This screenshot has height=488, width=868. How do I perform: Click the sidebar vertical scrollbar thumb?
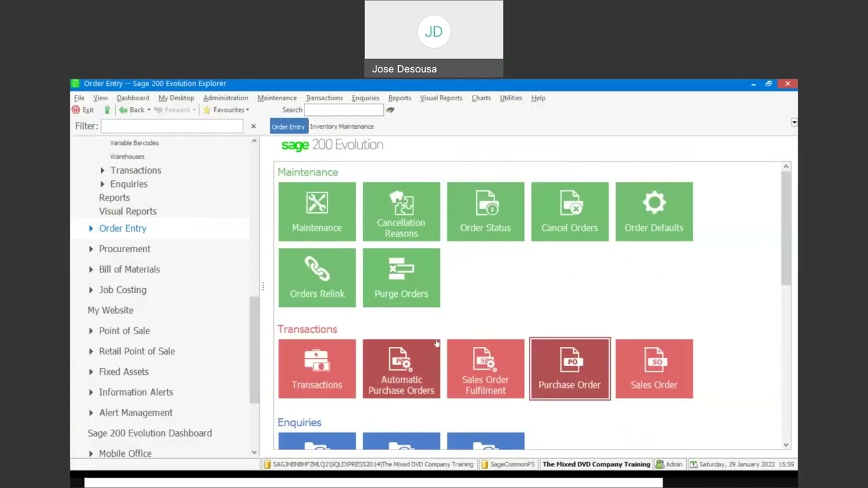(254, 350)
